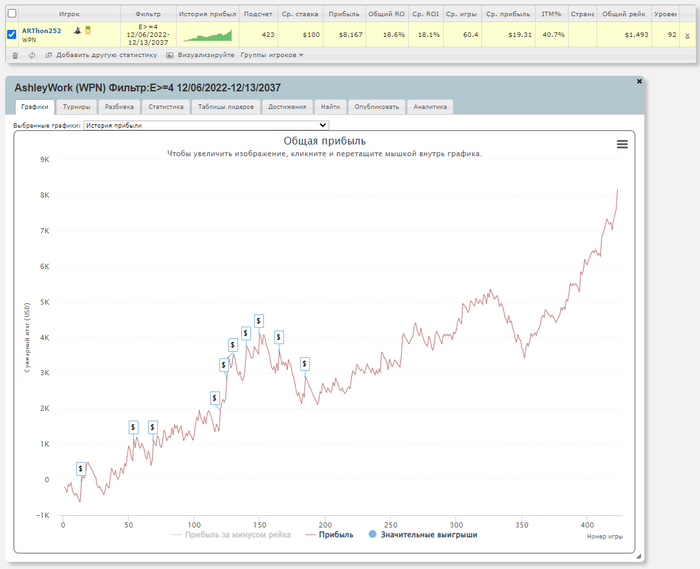This screenshot has width=700, height=569.
Task: Click the 'Визуализируйте' button
Action: point(206,55)
